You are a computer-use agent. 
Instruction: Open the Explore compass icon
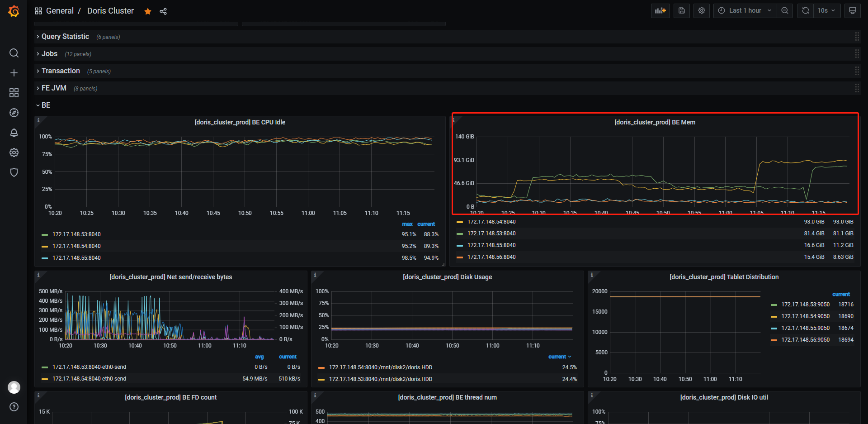[x=14, y=113]
